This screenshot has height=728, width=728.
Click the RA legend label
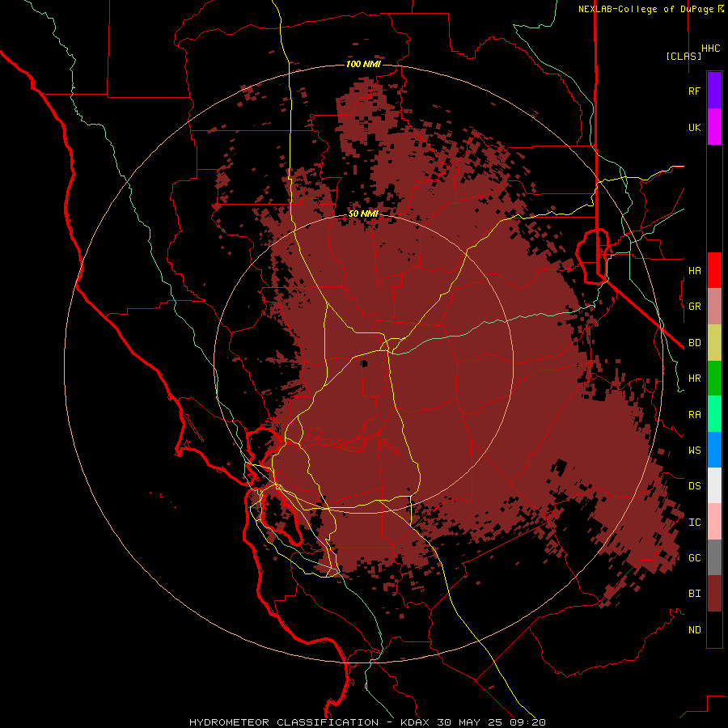[694, 415]
